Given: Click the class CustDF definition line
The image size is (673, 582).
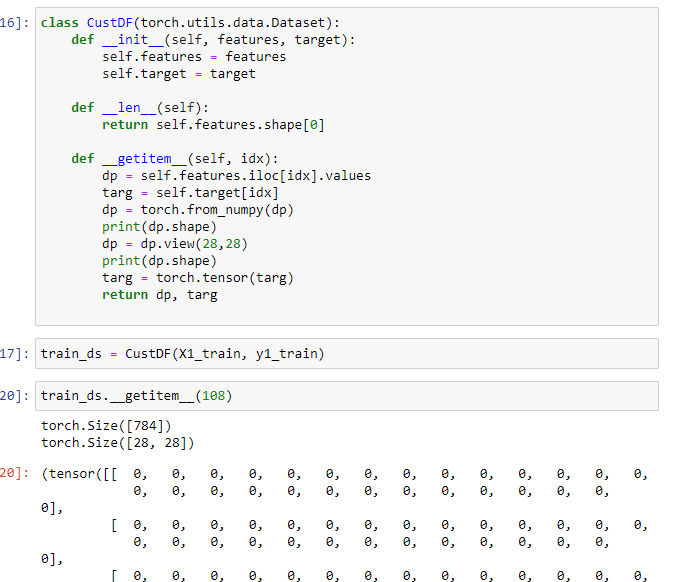Looking at the screenshot, I should [190, 22].
